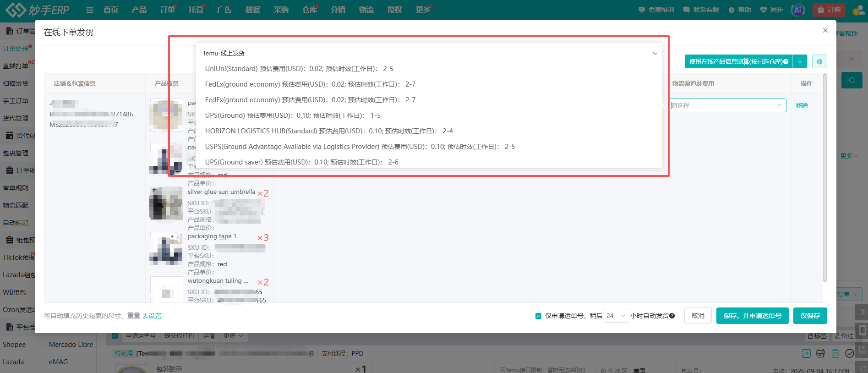
Task: Open the gear settings icon in dialog
Action: click(x=819, y=61)
